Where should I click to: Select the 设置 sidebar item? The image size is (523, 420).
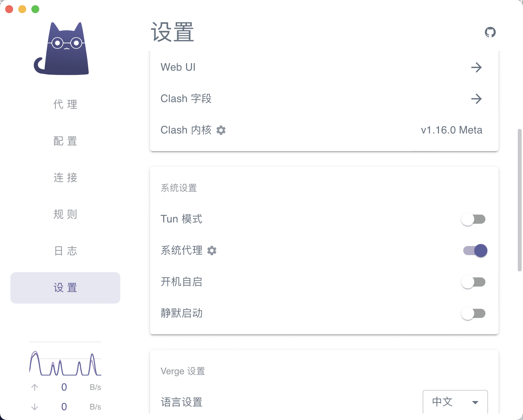65,288
